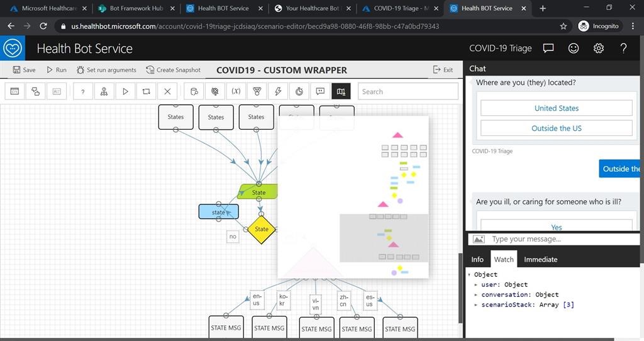This screenshot has height=341, width=644.
Task: Add End scenario step (X icon)
Action: [x=167, y=91]
